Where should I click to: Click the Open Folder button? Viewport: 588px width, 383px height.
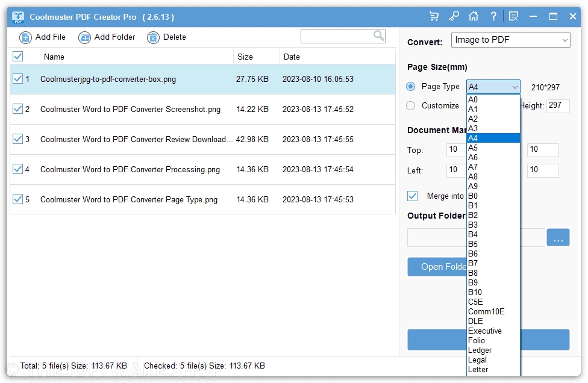(437, 267)
